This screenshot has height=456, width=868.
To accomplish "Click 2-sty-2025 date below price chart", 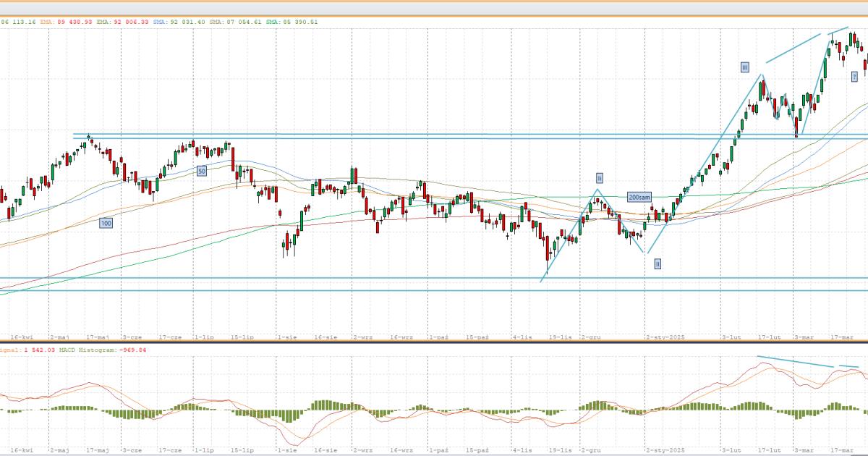I will (665, 337).
